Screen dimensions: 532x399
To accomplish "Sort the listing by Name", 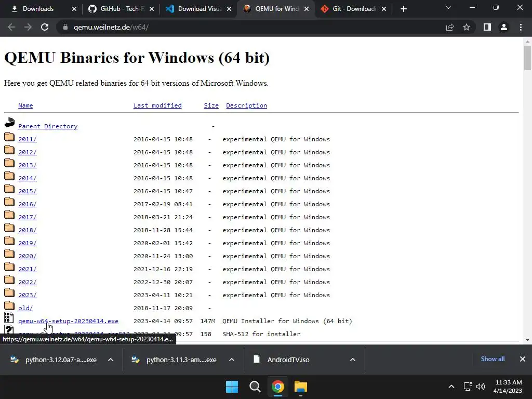I will coord(25,105).
